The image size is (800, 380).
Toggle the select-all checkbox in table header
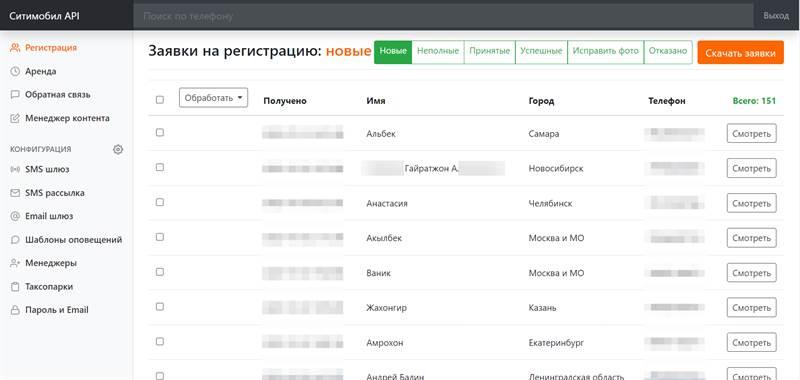click(160, 99)
